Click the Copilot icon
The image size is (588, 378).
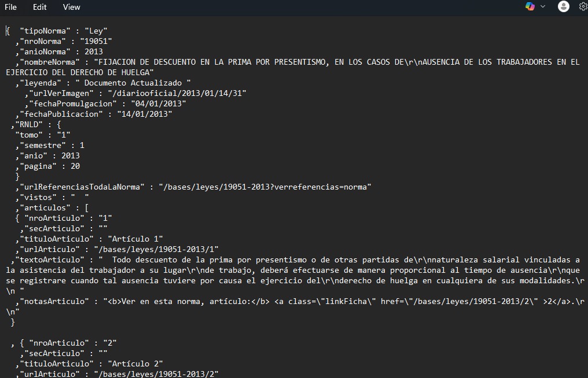click(530, 6)
